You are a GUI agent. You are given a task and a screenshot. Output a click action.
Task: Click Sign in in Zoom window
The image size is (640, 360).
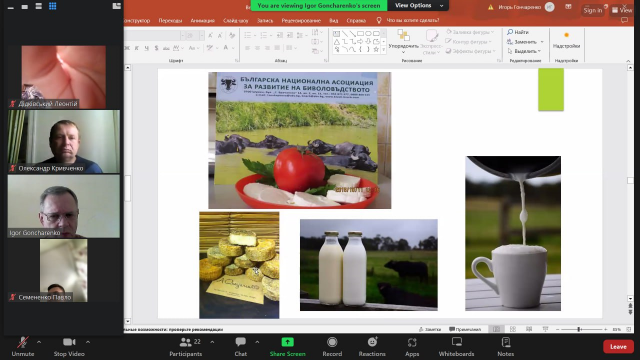(x=593, y=10)
